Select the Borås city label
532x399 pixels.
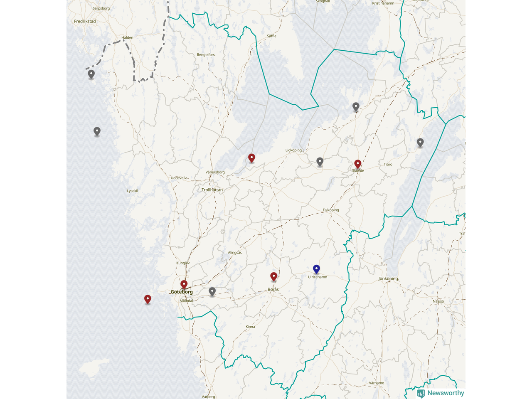click(x=273, y=289)
